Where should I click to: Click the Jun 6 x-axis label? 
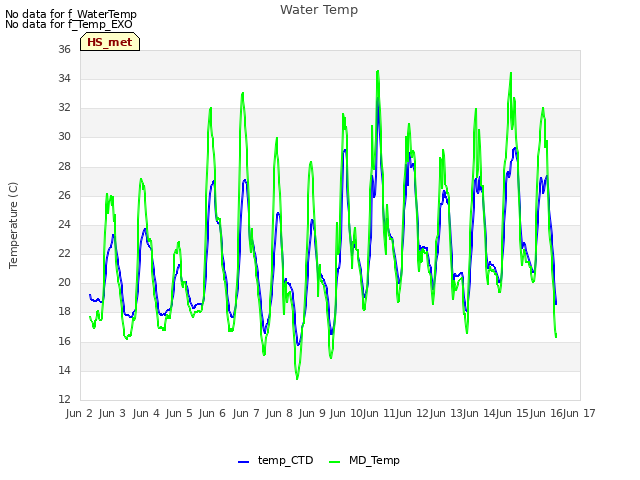pos(212,413)
